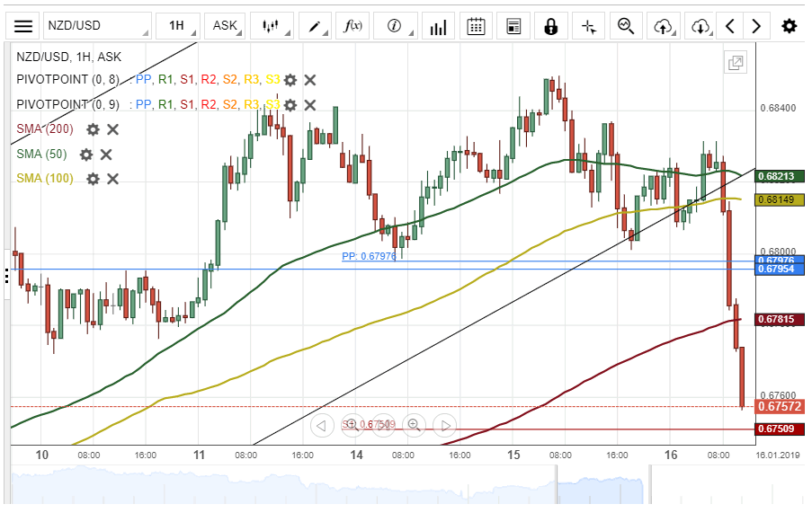Click the 0.67815 SMA price tag
812x513 pixels.
point(780,320)
